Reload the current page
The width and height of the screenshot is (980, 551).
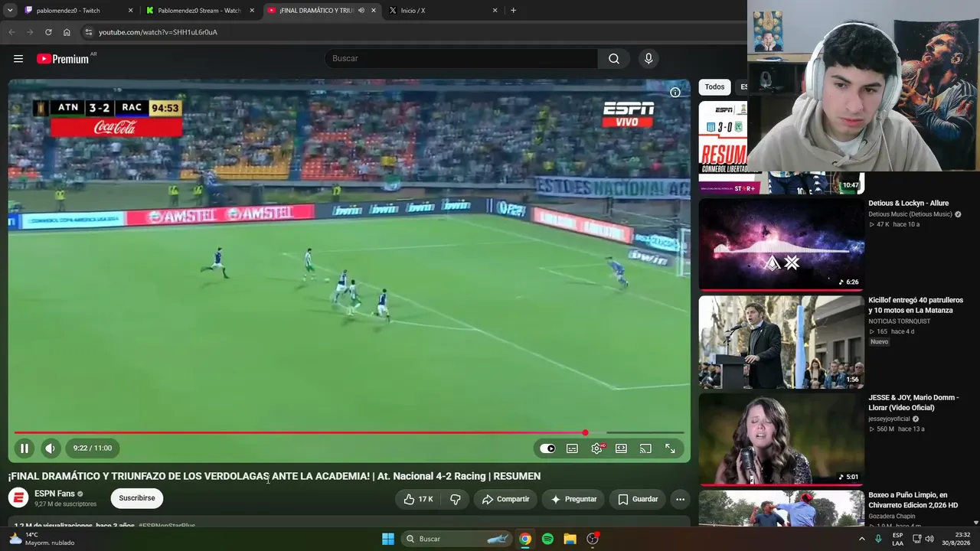pos(48,32)
